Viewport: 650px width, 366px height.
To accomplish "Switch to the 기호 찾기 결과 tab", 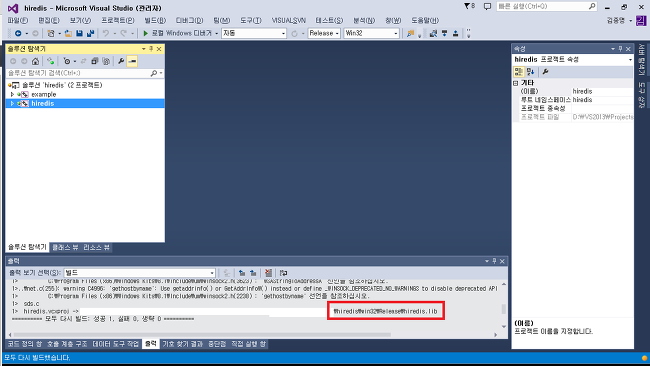I will (x=182, y=344).
